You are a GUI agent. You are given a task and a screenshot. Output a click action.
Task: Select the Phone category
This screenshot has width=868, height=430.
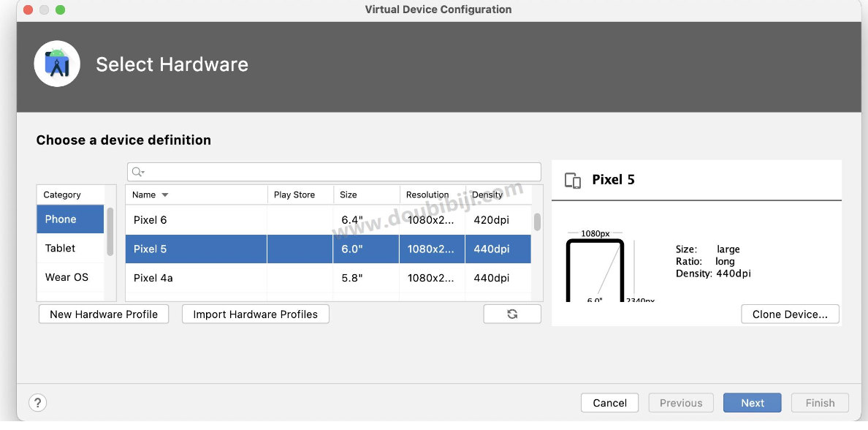click(70, 219)
